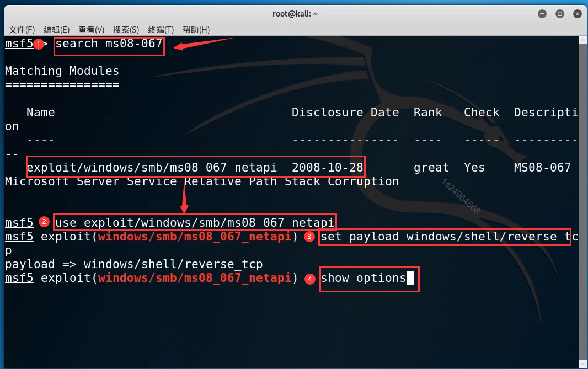Click the 'Check' column header
The image size is (588, 369).
coord(482,112)
